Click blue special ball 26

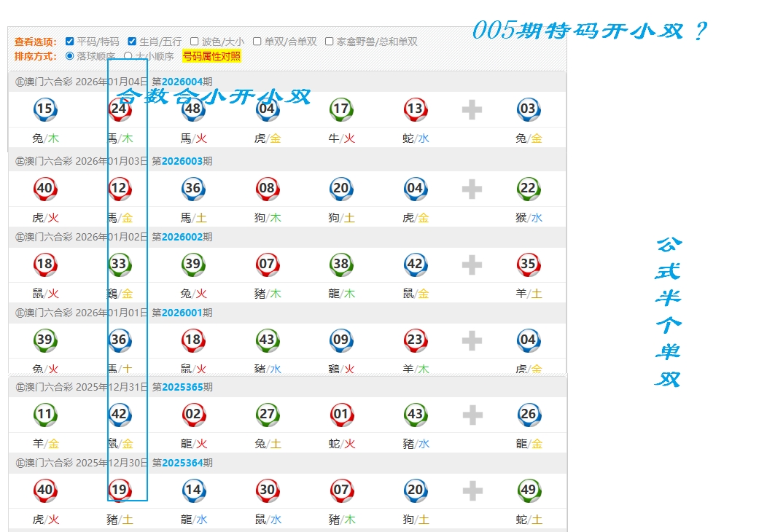(x=528, y=415)
